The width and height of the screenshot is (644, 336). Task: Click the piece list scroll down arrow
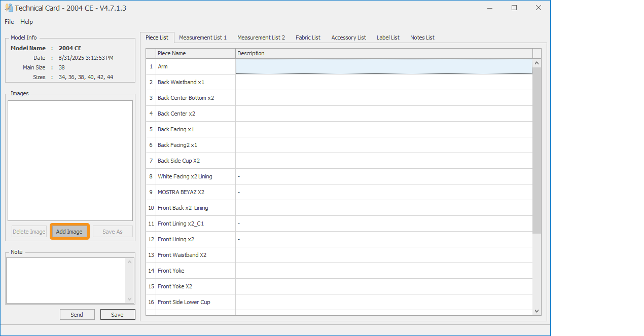point(537,311)
